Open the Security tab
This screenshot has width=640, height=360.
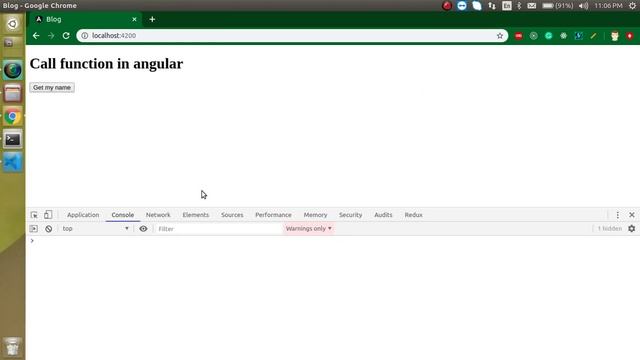point(351,215)
